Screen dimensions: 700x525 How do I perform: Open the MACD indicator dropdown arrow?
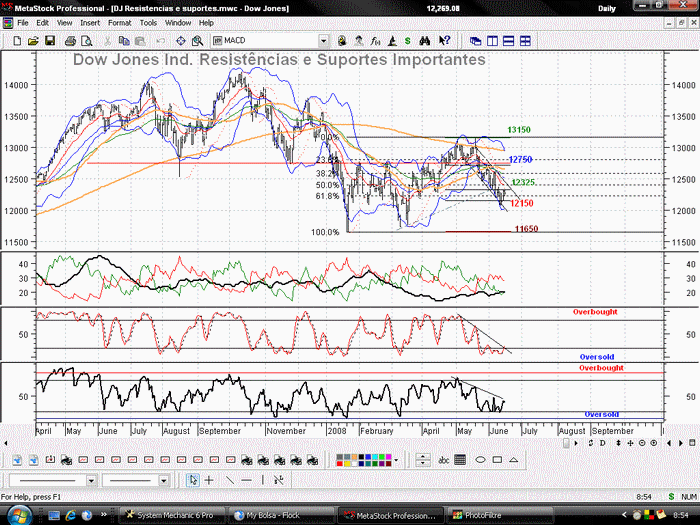(x=323, y=41)
